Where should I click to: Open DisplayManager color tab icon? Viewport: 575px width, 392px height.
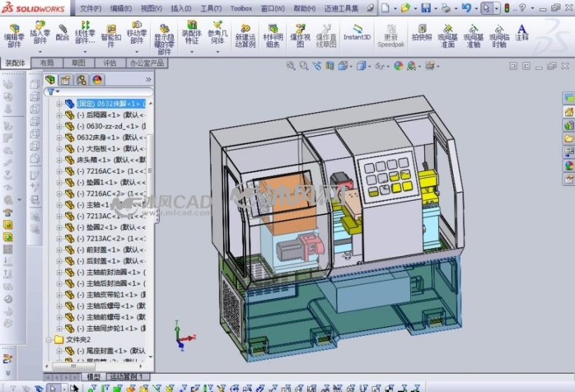[x=97, y=79]
